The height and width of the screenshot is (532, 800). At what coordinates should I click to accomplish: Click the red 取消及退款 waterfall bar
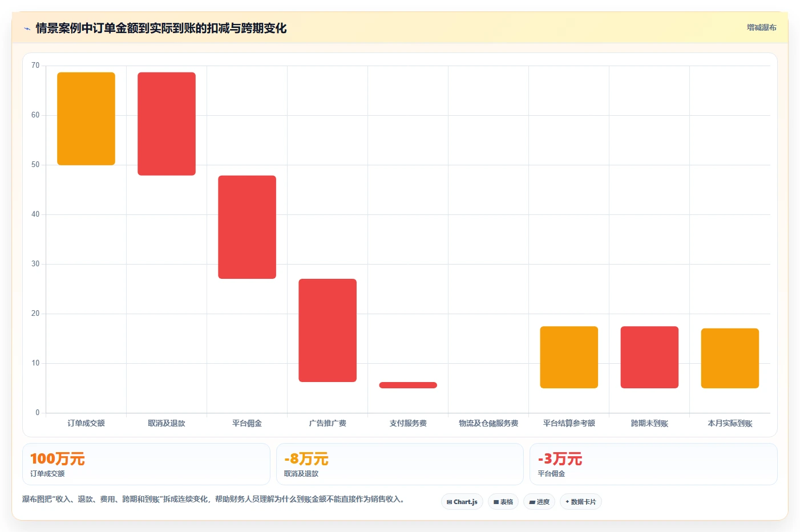coord(167,124)
